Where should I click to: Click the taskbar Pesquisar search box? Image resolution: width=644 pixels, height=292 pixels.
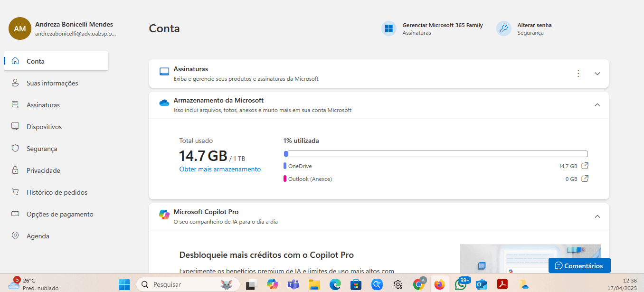(189, 284)
